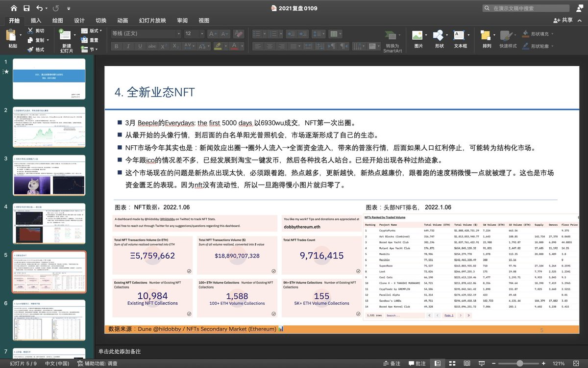Open the comments icon beside search field
The height and width of the screenshot is (368, 588).
(x=579, y=8)
